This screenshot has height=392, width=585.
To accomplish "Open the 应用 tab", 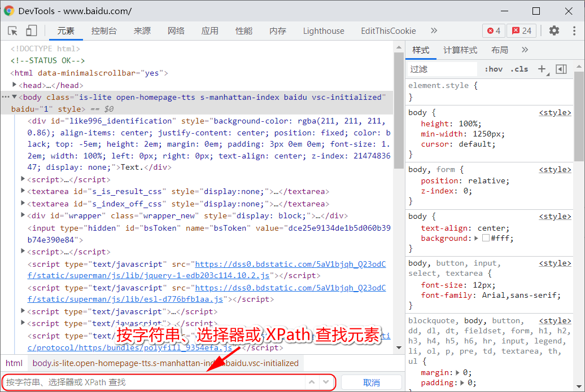I will click(210, 31).
